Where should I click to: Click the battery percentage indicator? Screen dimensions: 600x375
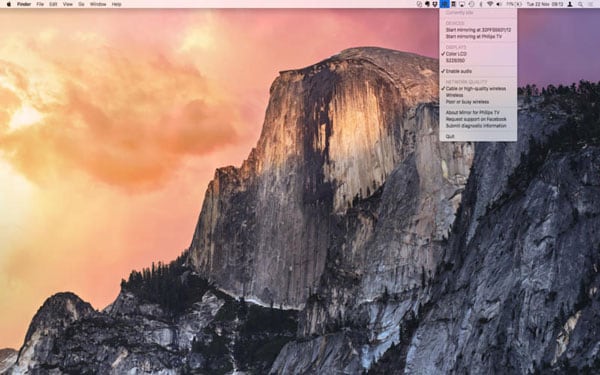pos(514,4)
